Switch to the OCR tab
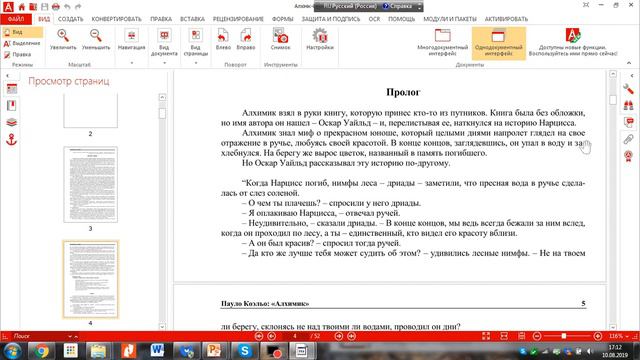This screenshot has height=360, width=640. pyautogui.click(x=374, y=19)
